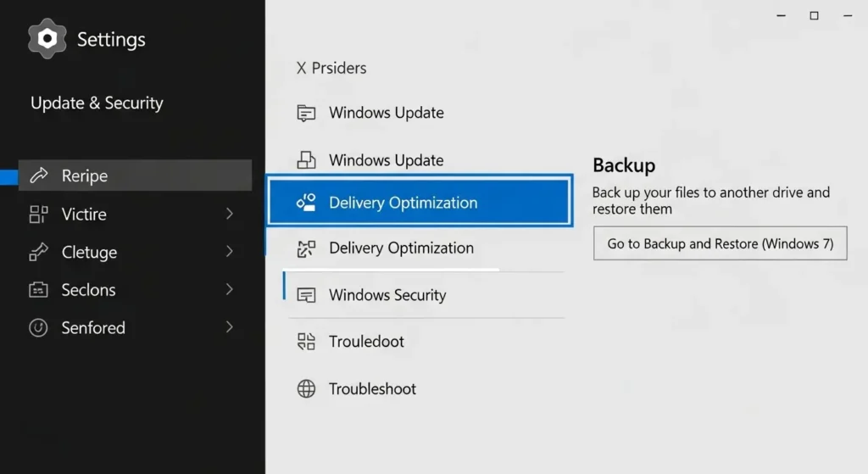Open the Seclons sidebar entry

click(x=135, y=290)
